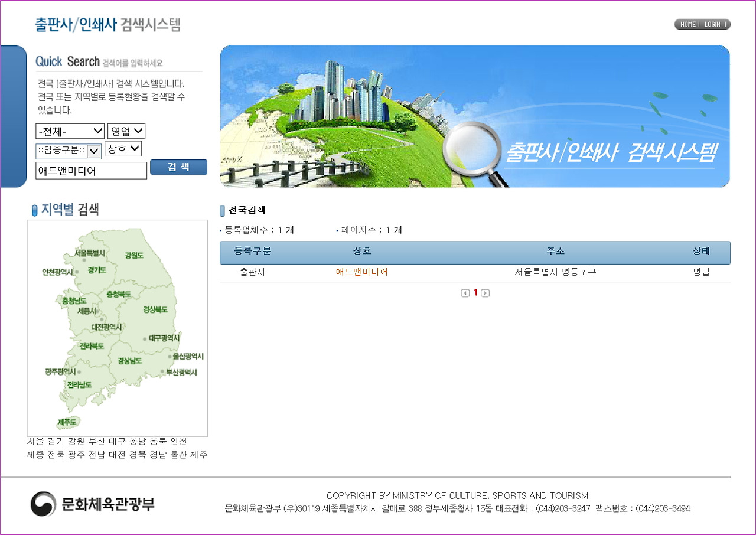This screenshot has height=535, width=756.
Task: Click the 서울 region text link
Action: [33, 441]
